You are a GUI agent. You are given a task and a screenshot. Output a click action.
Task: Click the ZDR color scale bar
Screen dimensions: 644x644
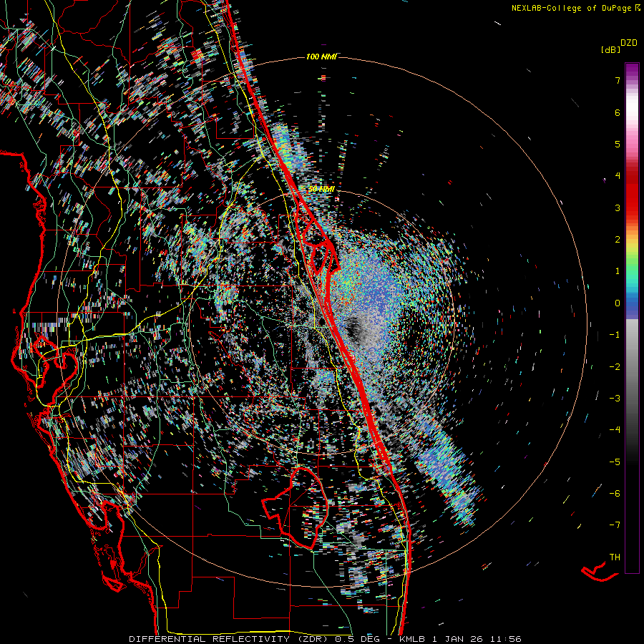click(x=632, y=318)
